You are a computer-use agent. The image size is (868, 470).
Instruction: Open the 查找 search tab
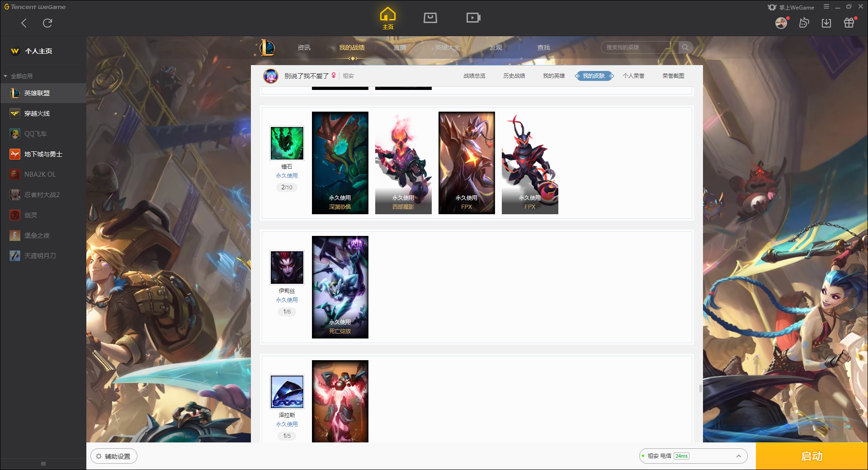pos(543,47)
